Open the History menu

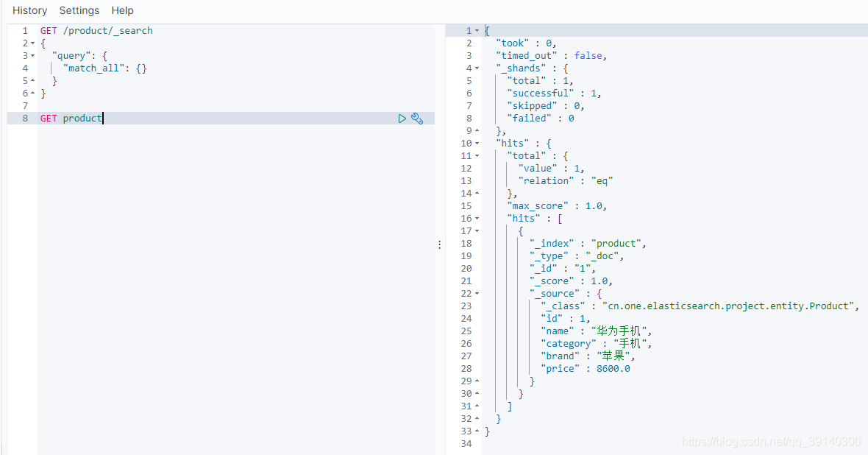pyautogui.click(x=30, y=10)
